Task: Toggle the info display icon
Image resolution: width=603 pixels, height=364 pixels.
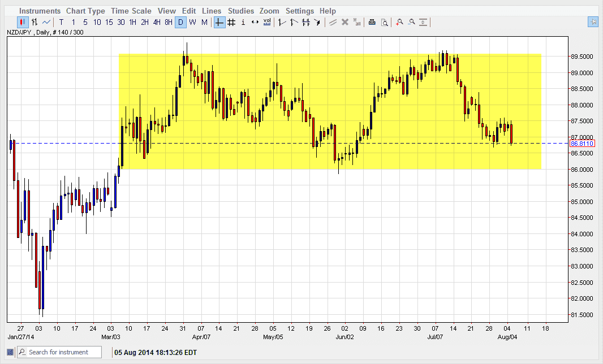Action: tap(243, 22)
